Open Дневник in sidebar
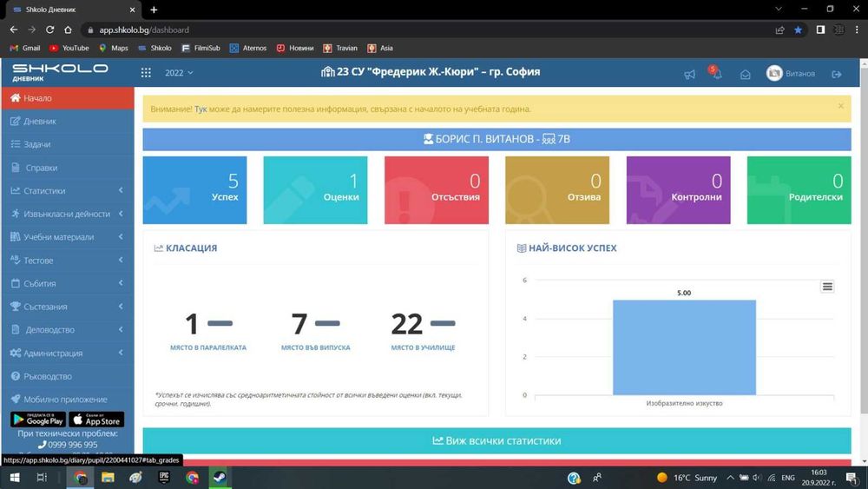Viewport: 868px width, 489px height. tap(68, 122)
